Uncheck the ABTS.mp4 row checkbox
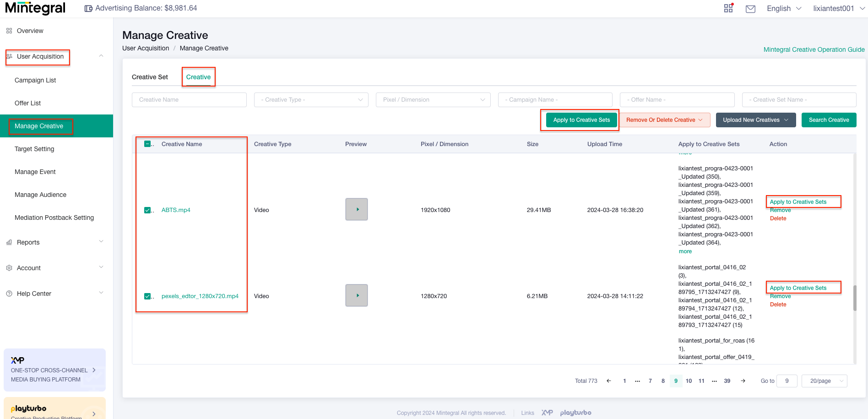868x419 pixels. tap(147, 210)
